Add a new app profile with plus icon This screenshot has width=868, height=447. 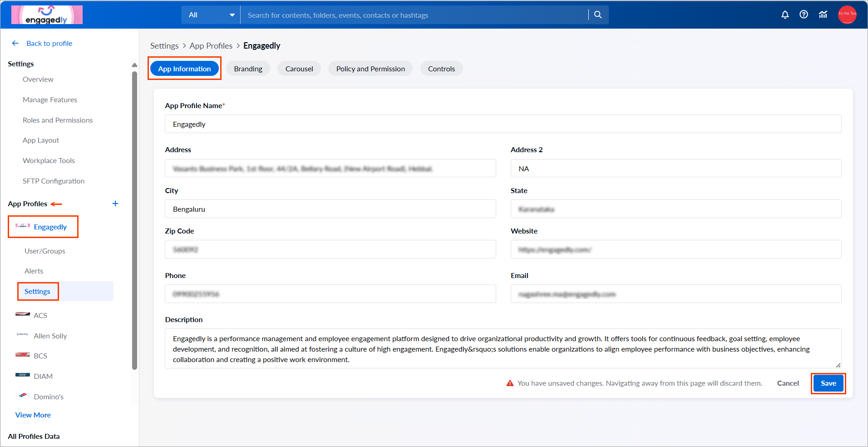point(115,204)
